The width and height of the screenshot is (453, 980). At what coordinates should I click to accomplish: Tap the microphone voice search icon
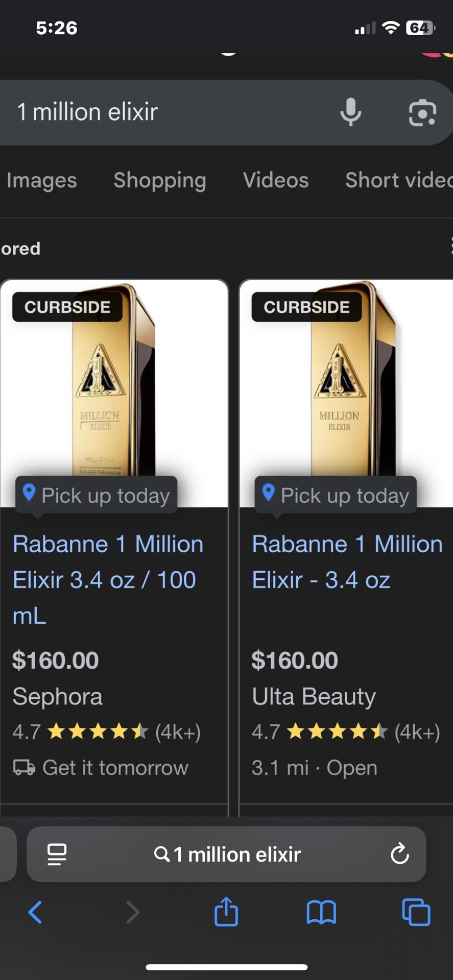coord(351,112)
